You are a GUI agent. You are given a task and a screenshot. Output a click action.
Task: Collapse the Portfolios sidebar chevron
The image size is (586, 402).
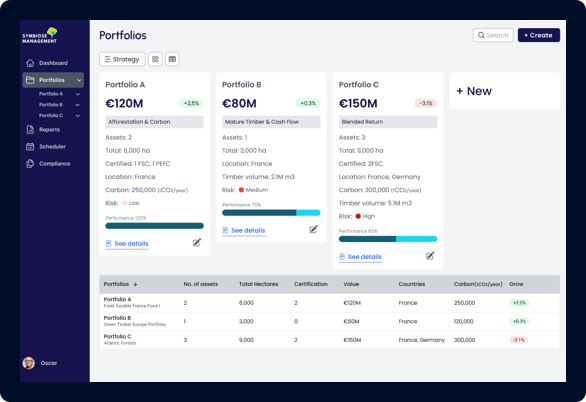click(79, 80)
